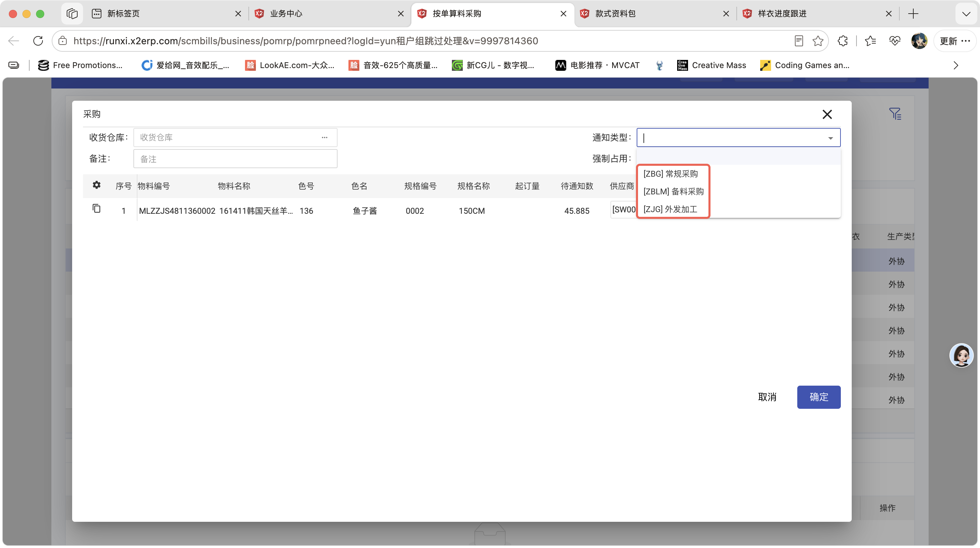Open the browser profile avatar
Viewport: 980px width, 548px height.
919,41
